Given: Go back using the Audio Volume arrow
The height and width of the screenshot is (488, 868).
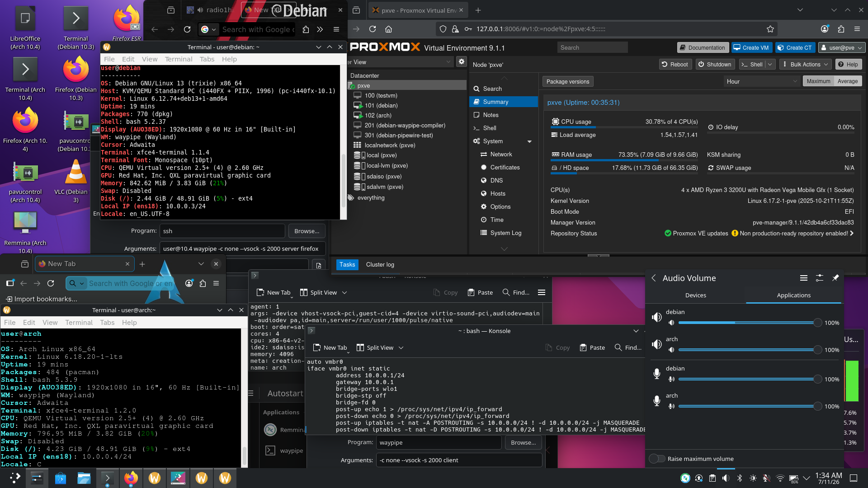Looking at the screenshot, I should pyautogui.click(x=654, y=278).
